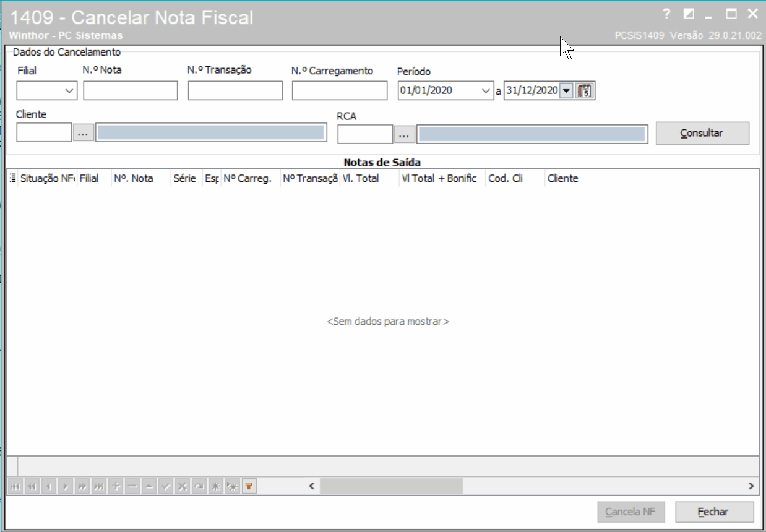Sort by Série column header
The width and height of the screenshot is (766, 532).
click(x=186, y=178)
